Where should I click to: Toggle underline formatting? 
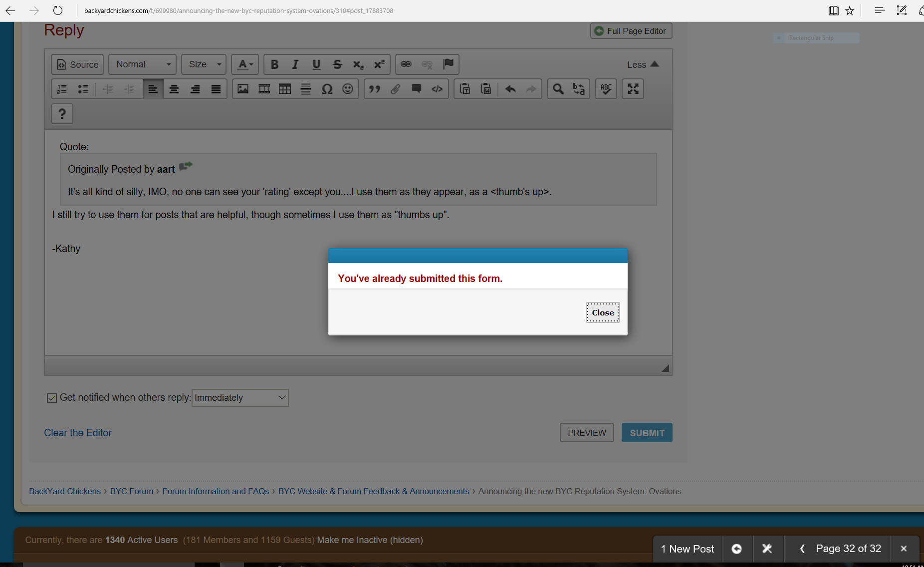[316, 64]
